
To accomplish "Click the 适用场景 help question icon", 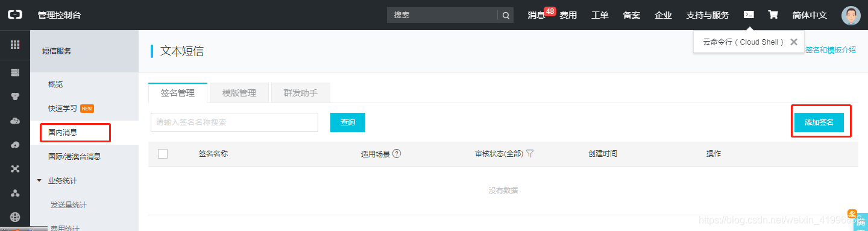I will pos(397,154).
